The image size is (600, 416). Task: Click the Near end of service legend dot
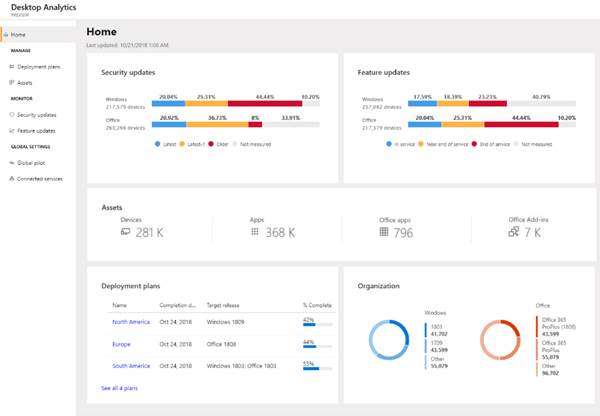click(x=421, y=144)
